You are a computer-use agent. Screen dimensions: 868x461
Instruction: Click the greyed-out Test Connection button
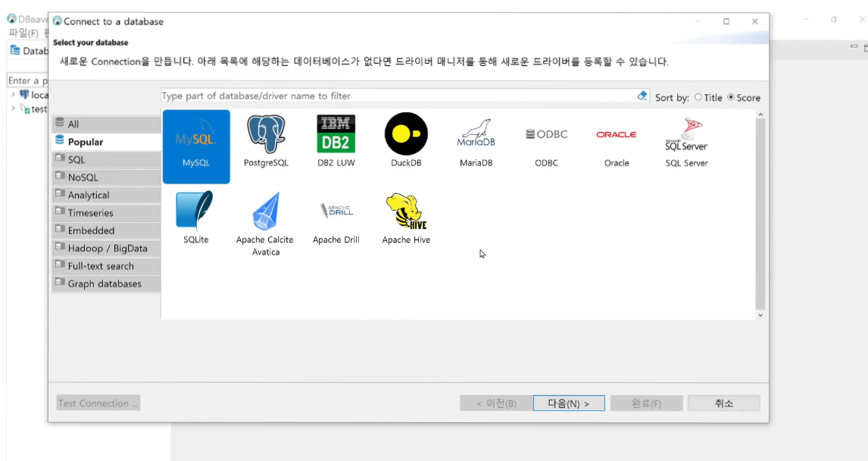pos(98,403)
